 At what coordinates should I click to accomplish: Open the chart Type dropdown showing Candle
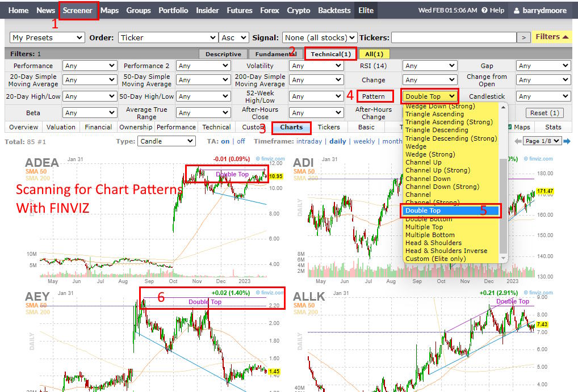coord(166,141)
